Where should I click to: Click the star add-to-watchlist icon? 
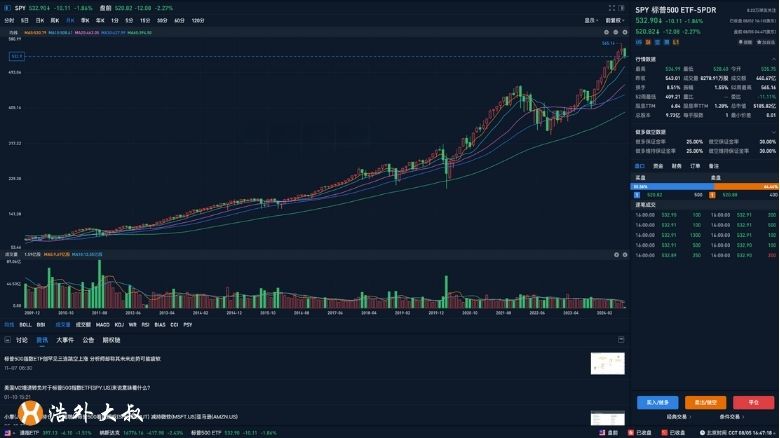click(759, 42)
